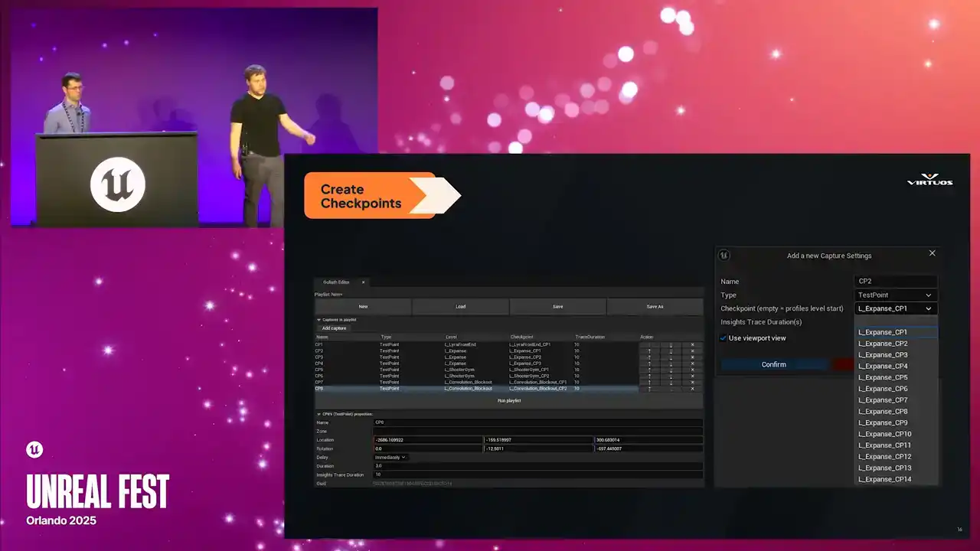Uncheck the Use viewport view checkbox
Image resolution: width=980 pixels, height=551 pixels.
[x=724, y=338]
